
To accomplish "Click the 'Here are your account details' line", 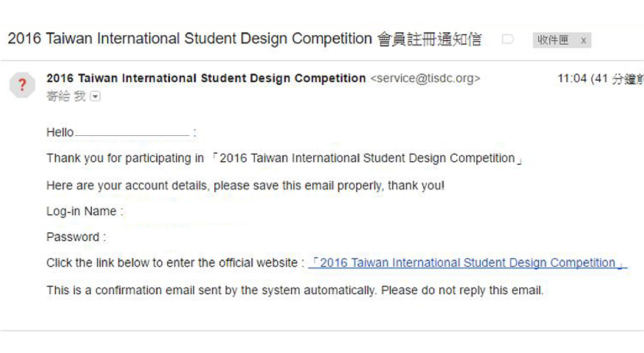I will pos(245,185).
